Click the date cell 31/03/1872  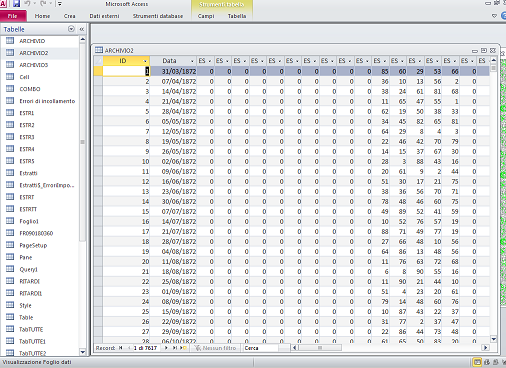coord(173,71)
